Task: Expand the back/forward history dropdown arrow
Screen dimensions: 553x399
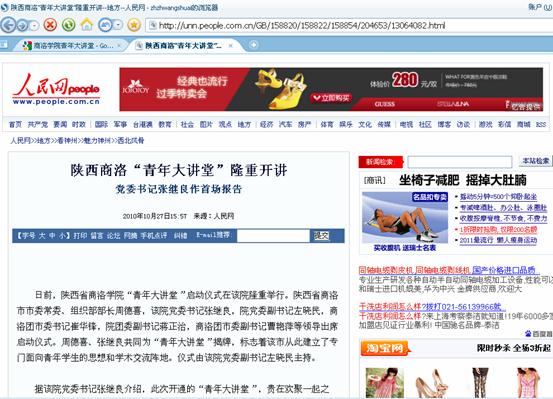Action: click(x=34, y=25)
